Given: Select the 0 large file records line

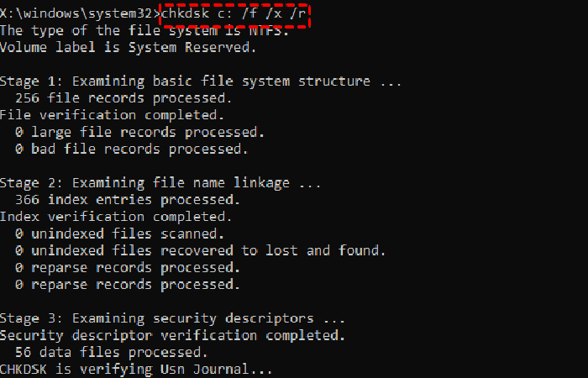Looking at the screenshot, I should [x=139, y=132].
